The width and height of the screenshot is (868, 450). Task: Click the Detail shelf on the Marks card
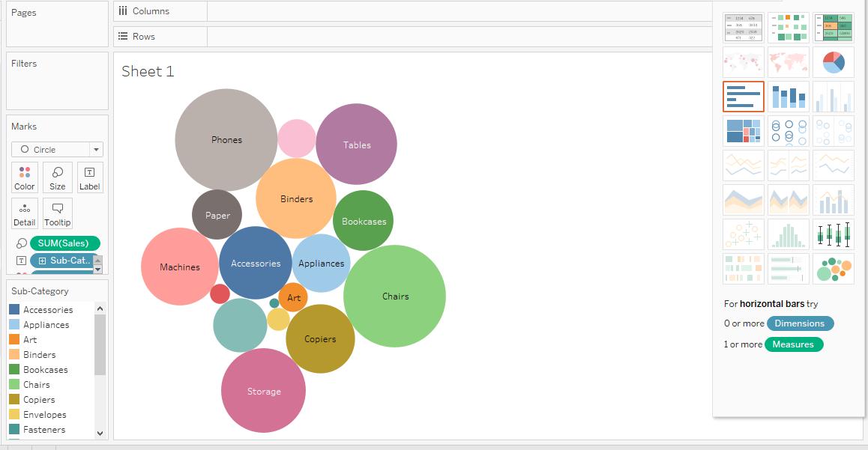click(x=24, y=213)
